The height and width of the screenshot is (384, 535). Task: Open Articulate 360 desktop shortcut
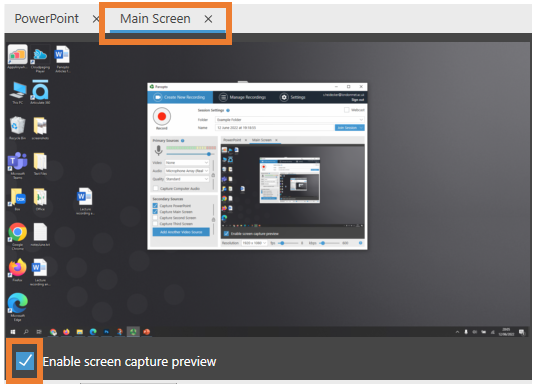pos(40,92)
